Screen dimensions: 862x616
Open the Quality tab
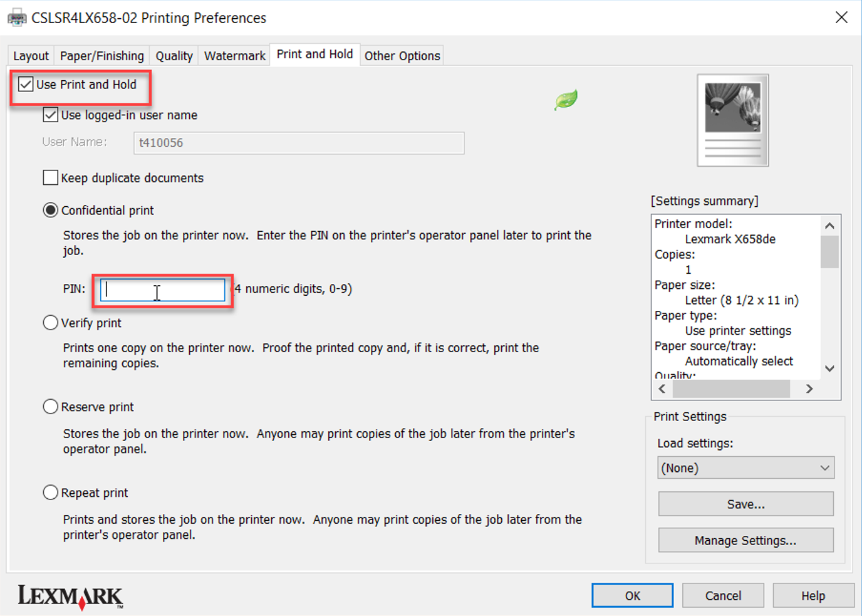[x=174, y=56]
